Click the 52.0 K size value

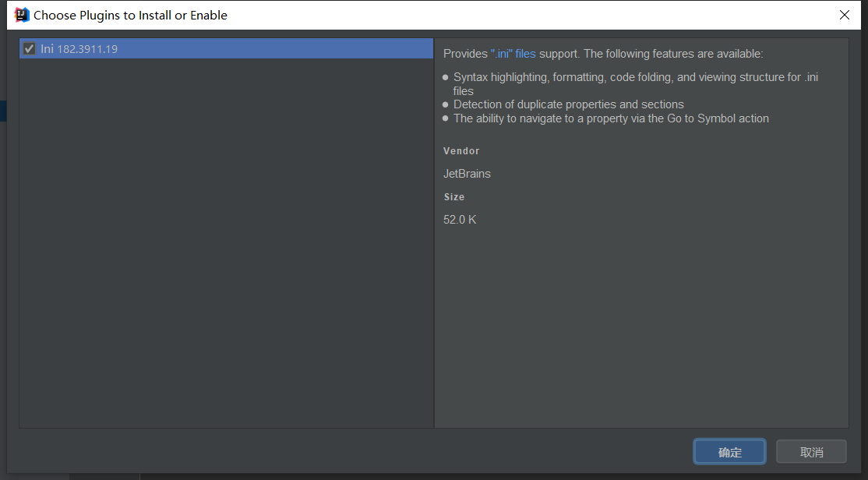click(x=460, y=220)
